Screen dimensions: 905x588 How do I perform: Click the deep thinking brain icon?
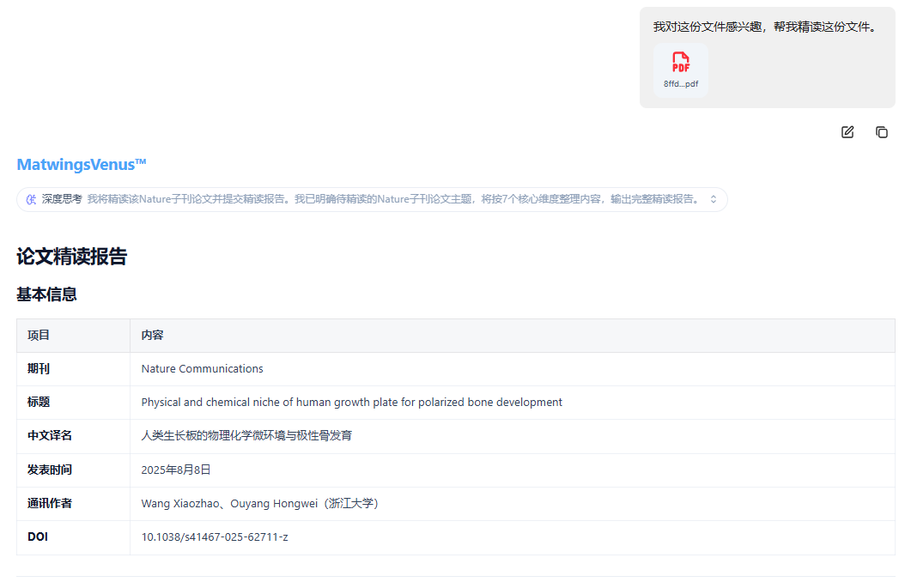pyautogui.click(x=31, y=199)
